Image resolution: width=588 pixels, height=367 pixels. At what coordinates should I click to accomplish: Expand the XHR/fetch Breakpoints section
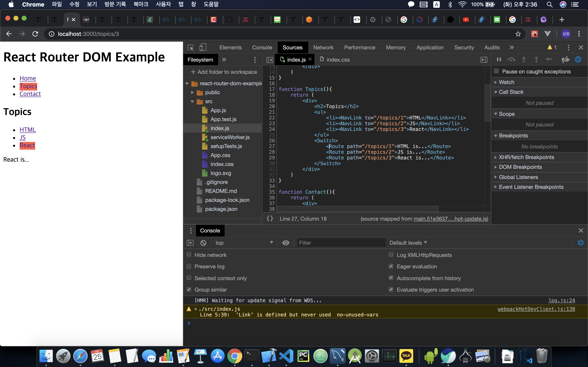[x=526, y=157]
